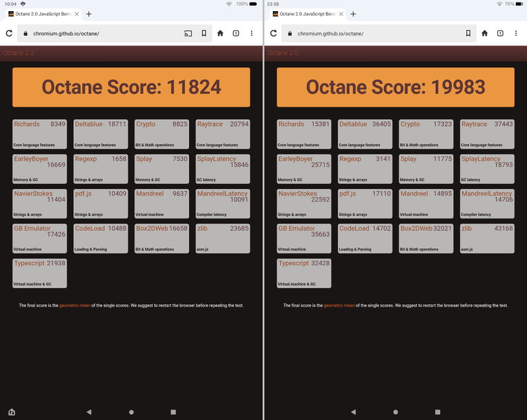The image size is (527, 420).
Task: Open the tab switcher in the left browser
Action: coord(236,33)
